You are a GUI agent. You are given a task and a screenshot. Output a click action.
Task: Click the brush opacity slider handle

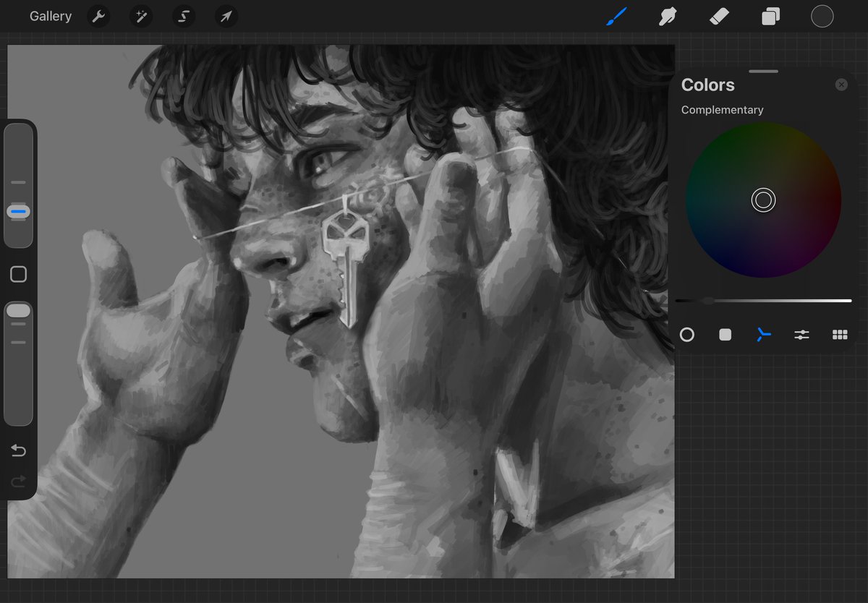[19, 310]
